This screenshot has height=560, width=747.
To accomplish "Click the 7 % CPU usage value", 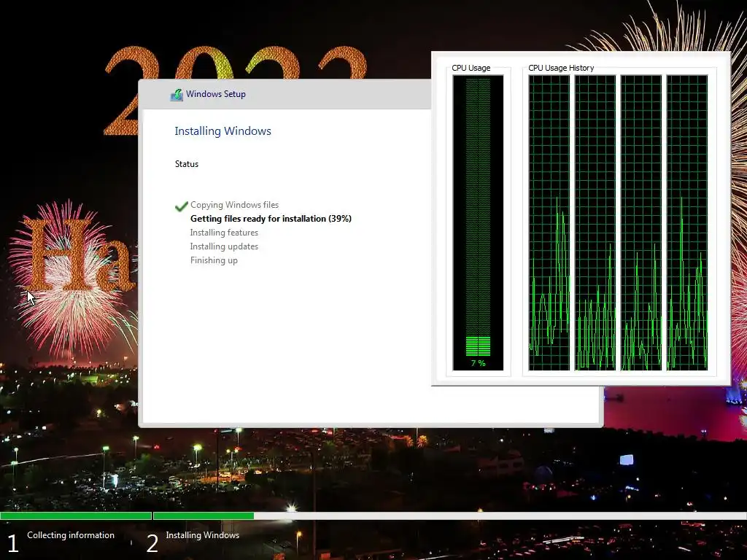I will tap(478, 363).
